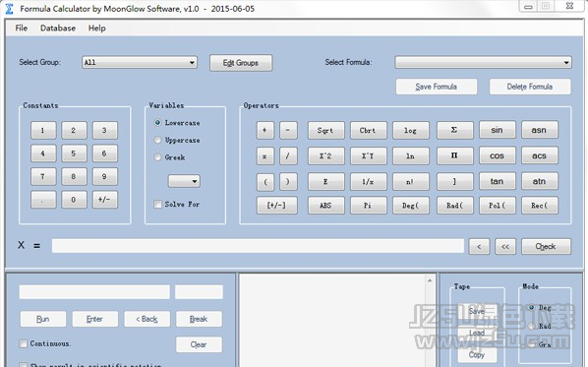Click the Pi product operator button
The height and width of the screenshot is (367, 588).
pyautogui.click(x=454, y=155)
